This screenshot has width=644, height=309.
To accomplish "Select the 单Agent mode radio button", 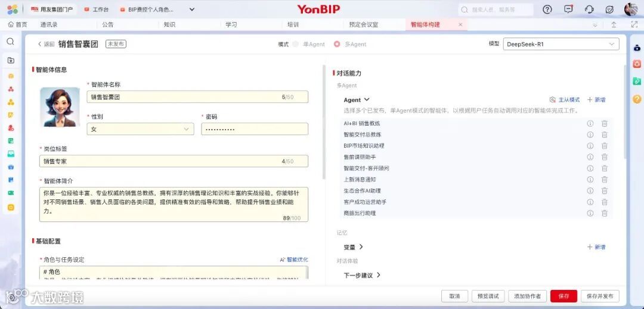I will tap(295, 44).
